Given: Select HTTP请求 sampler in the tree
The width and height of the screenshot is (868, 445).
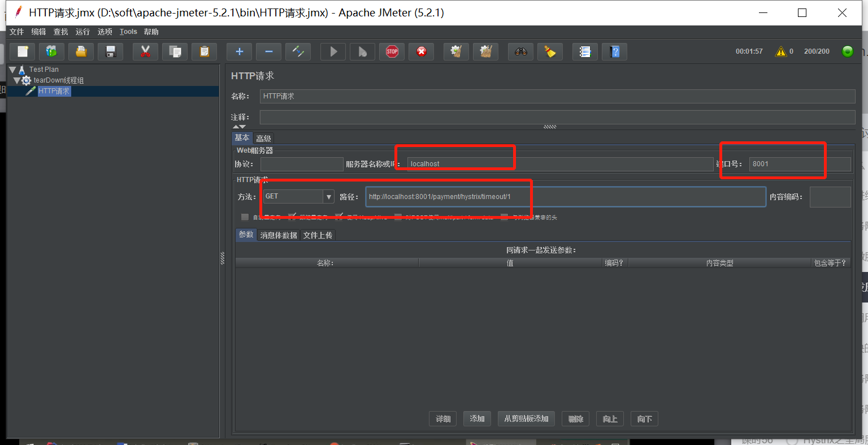Looking at the screenshot, I should [54, 91].
